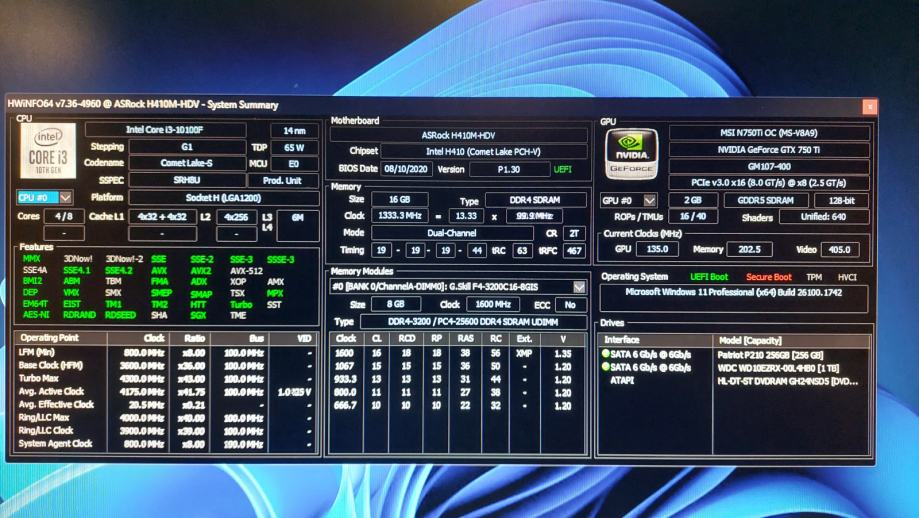Click the 128-bit bus width field
The width and height of the screenshot is (919, 518).
click(842, 200)
